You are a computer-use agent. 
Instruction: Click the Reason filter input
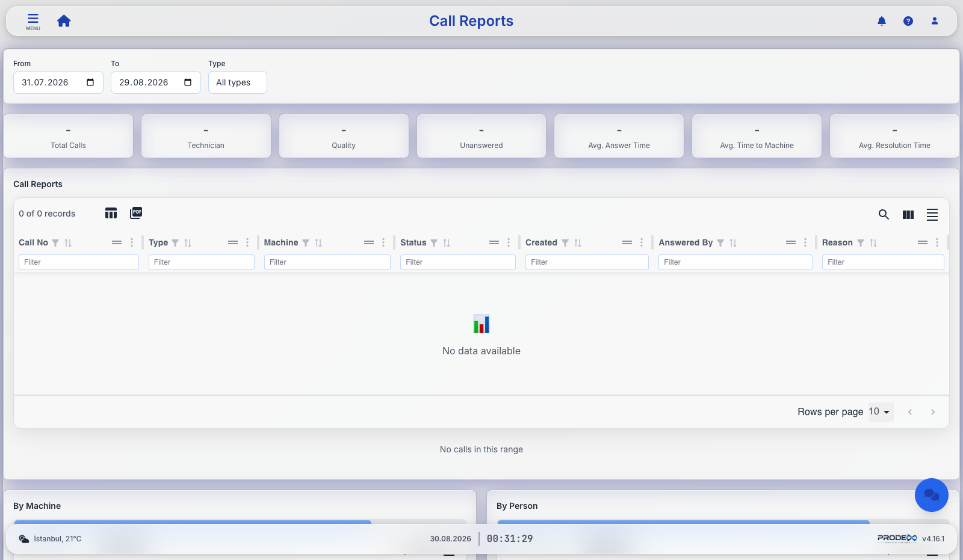[x=883, y=262]
